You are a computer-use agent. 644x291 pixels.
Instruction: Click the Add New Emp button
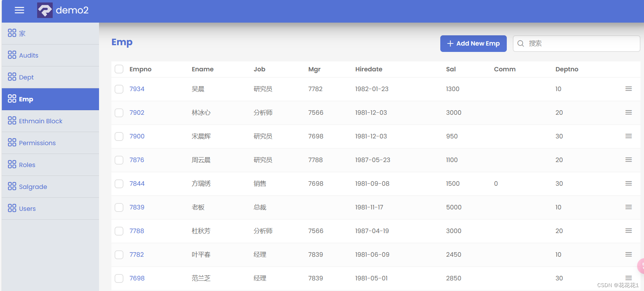click(473, 43)
